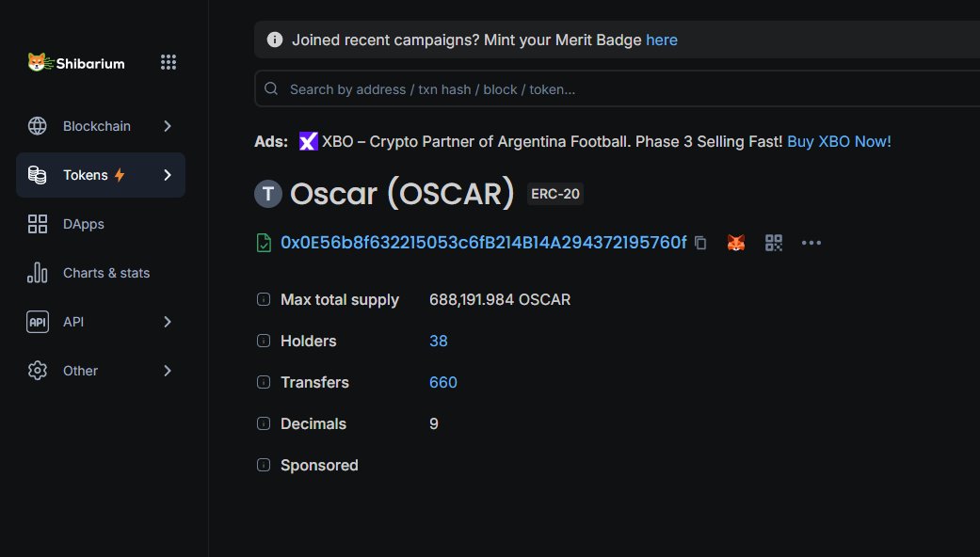
Task: Add OSCAR token to MetaMask wallet
Action: coord(736,243)
